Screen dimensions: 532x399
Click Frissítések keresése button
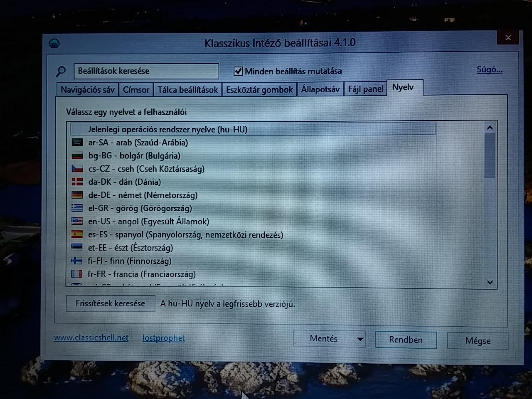[111, 303]
